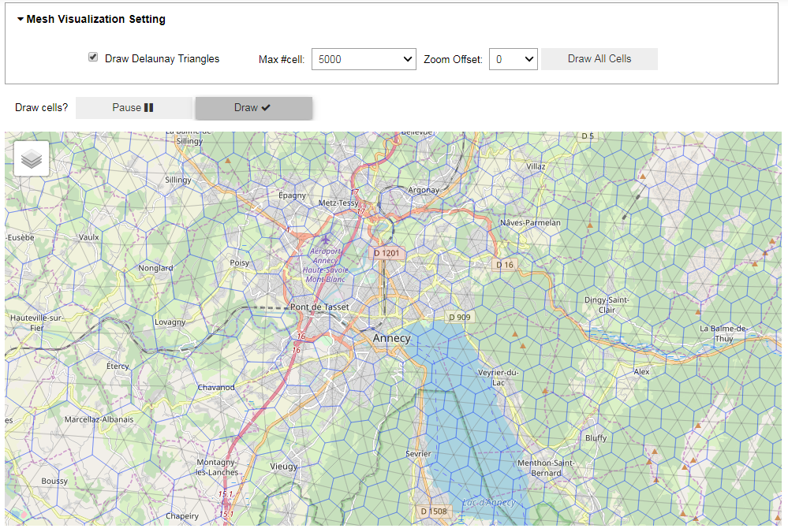Select the Annecy city label
This screenshot has width=788, height=532.
click(391, 338)
